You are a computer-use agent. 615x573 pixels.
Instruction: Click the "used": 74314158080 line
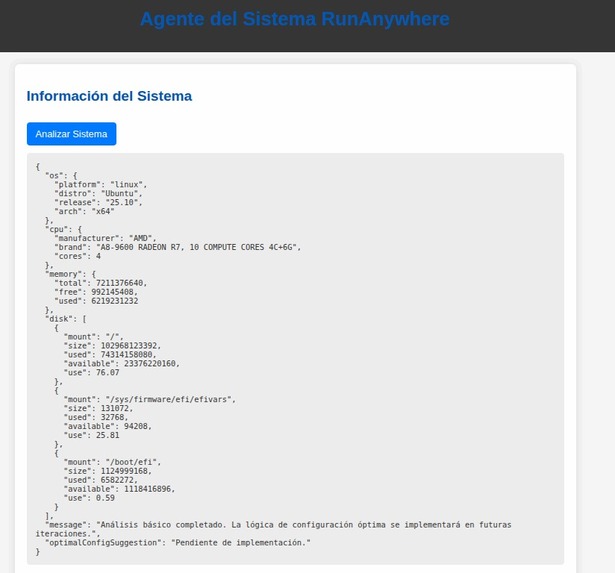(x=110, y=355)
